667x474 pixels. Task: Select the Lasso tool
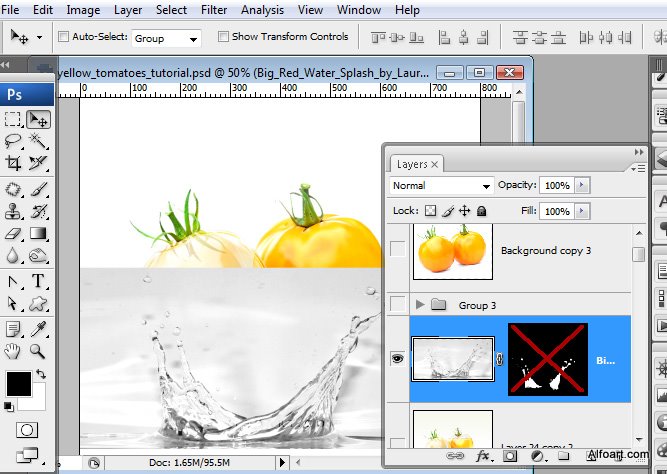point(14,142)
